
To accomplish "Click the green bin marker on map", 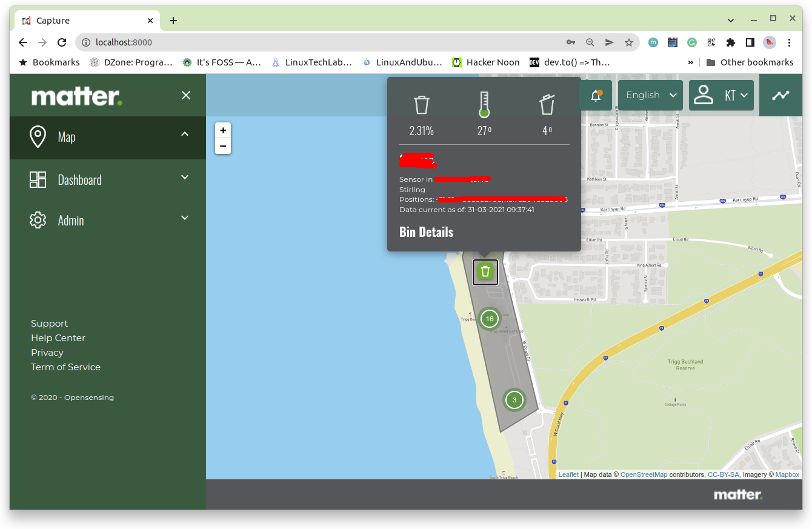I will [485, 271].
